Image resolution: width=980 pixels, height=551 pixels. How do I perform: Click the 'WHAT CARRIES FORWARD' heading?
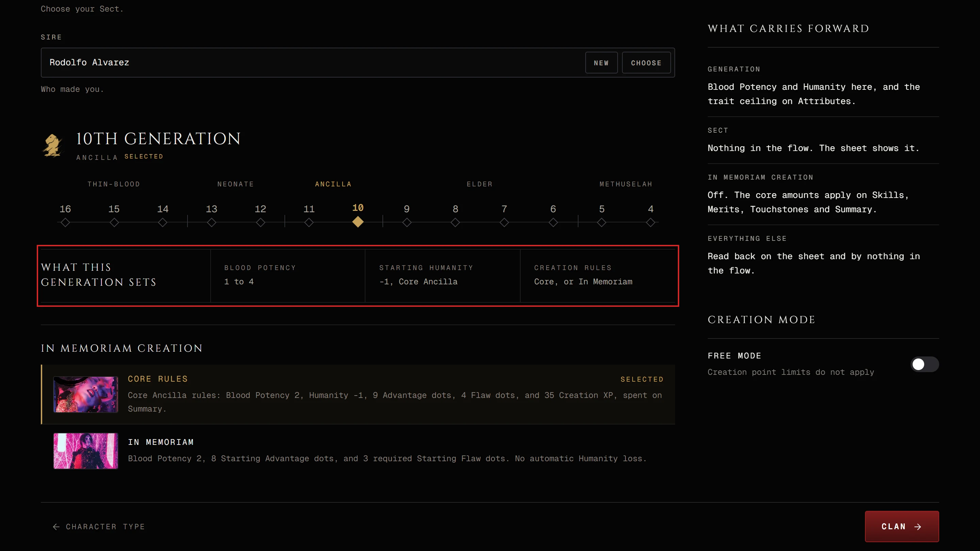788,29
